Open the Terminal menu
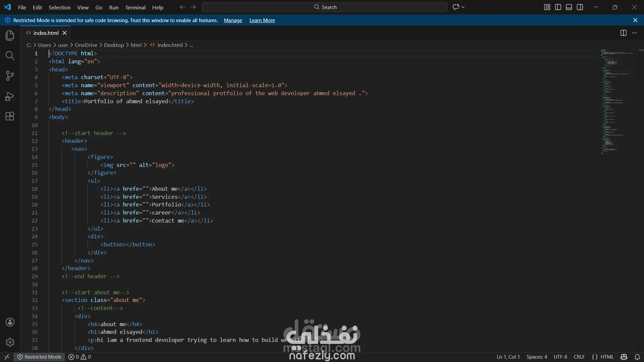Image resolution: width=644 pixels, height=362 pixels. (x=135, y=7)
